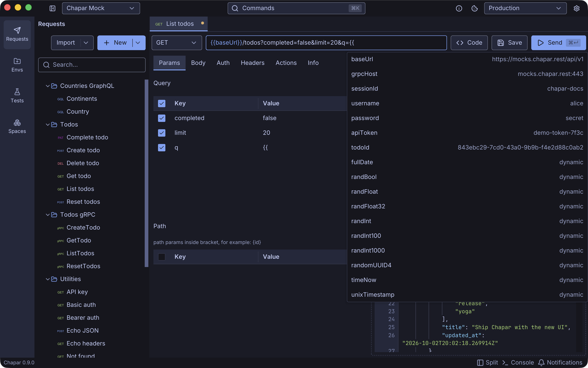Click the theme switch icon beside info
The height and width of the screenshot is (368, 588).
click(474, 8)
